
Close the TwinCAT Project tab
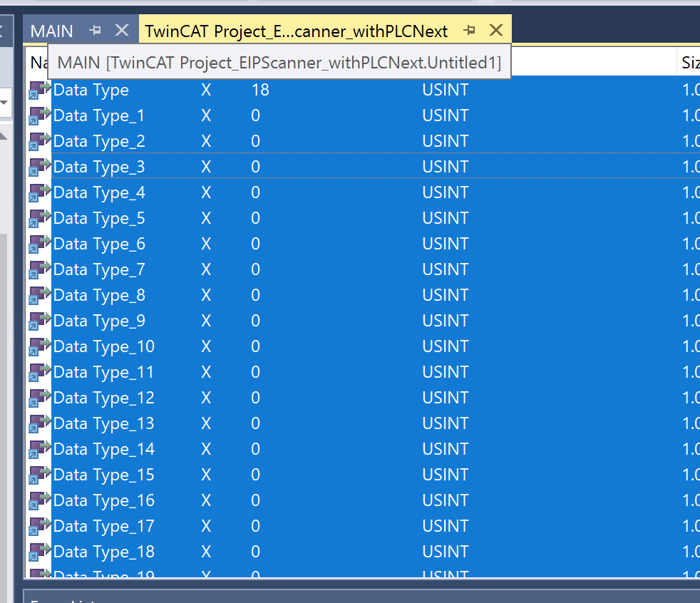point(496,31)
